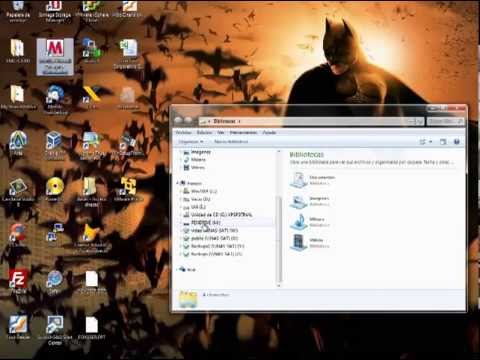Open the Safari compass desktop shortcut
Image resolution: width=480 pixels, height=360 pixels.
[x=54, y=281]
